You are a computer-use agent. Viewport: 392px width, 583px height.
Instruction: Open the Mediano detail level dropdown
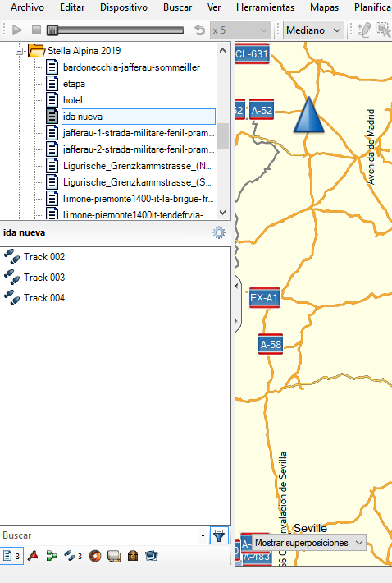point(313,30)
